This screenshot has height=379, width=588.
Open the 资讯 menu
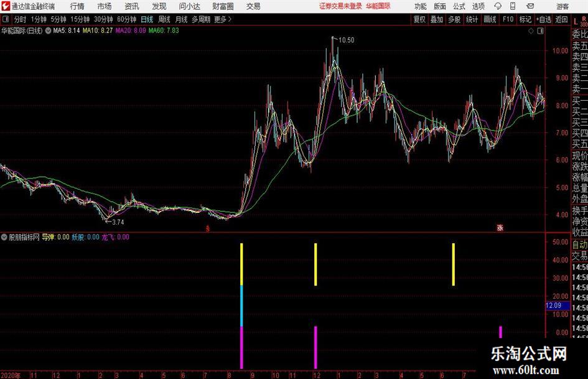click(x=132, y=6)
